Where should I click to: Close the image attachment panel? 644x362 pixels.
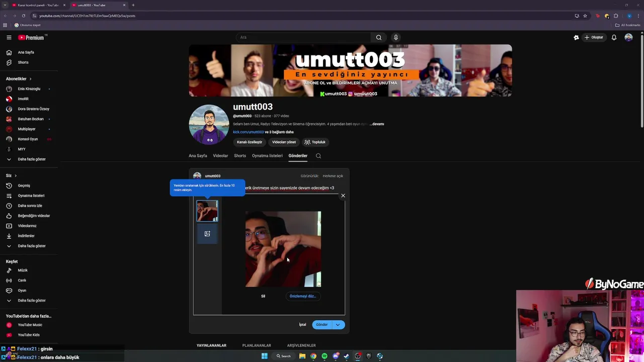[343, 196]
